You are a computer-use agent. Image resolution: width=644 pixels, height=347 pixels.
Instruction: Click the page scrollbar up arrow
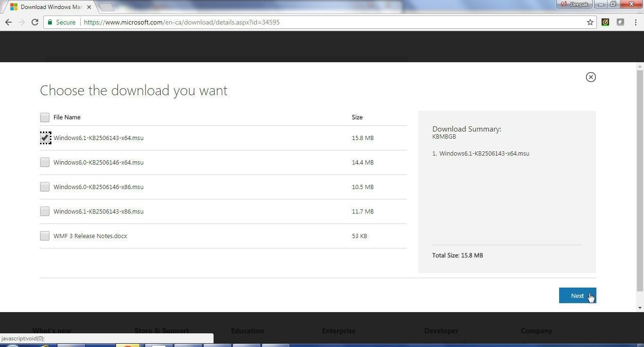click(640, 66)
